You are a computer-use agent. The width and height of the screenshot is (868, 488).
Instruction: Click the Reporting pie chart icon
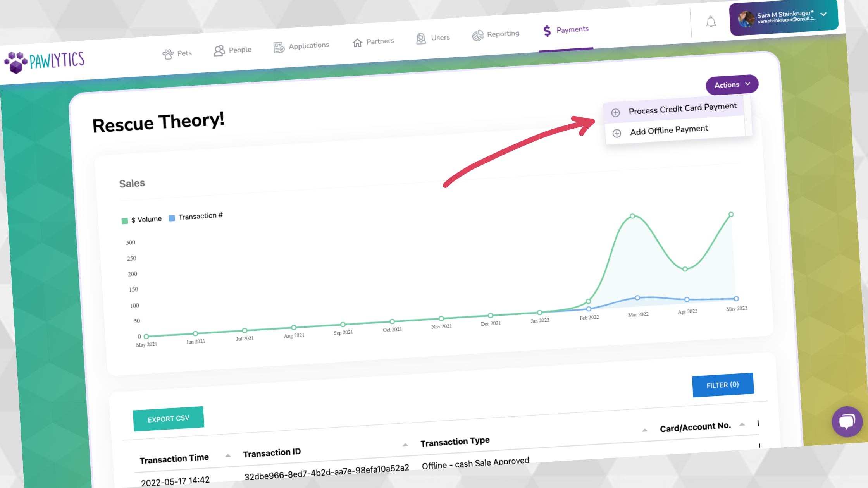(478, 36)
